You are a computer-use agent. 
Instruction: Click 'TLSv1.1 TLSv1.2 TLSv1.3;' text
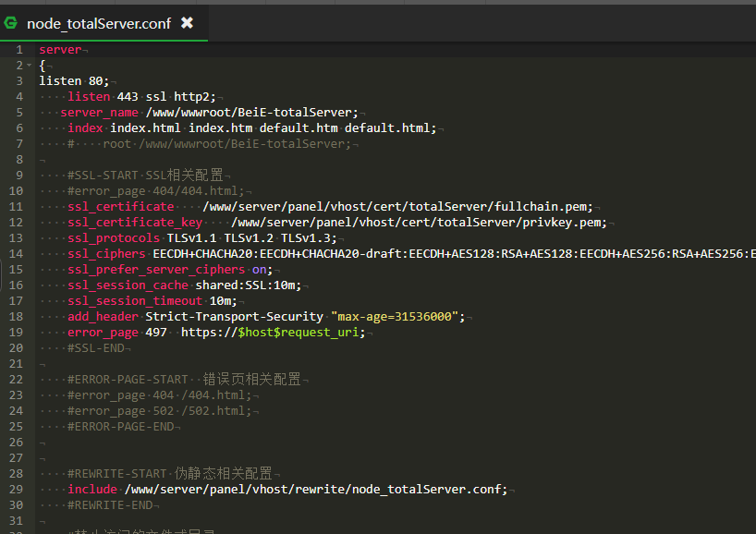(x=251, y=238)
